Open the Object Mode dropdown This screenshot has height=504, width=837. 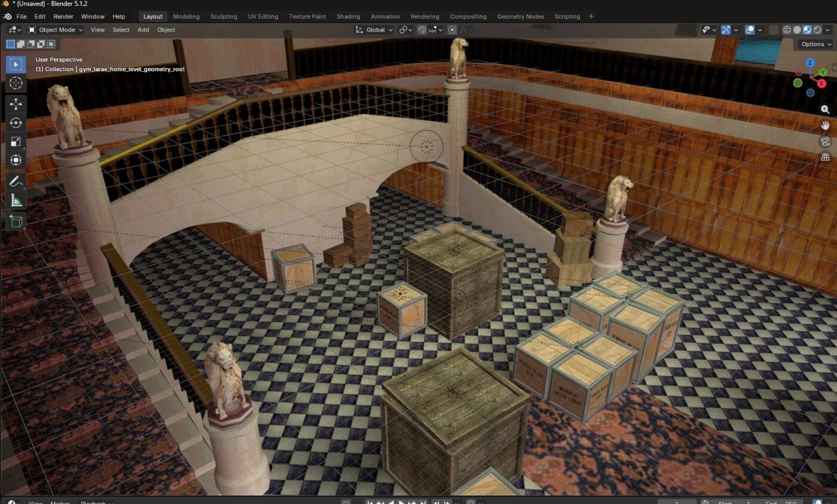tap(54, 30)
